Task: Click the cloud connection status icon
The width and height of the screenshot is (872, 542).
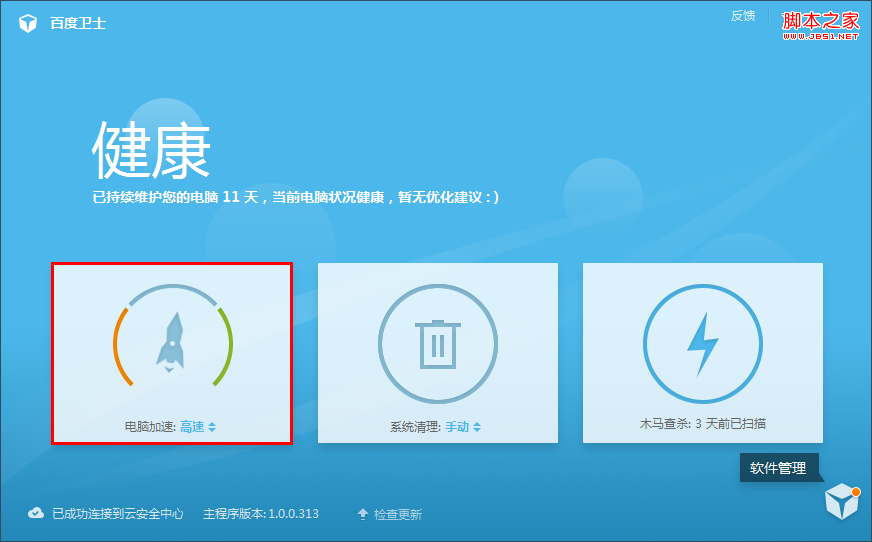Action: (36, 513)
